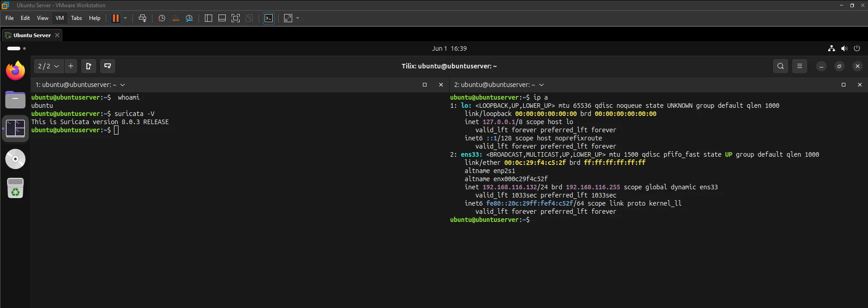Close the Ubuntu Server VM tab
Image resolution: width=868 pixels, height=308 pixels.
point(57,35)
